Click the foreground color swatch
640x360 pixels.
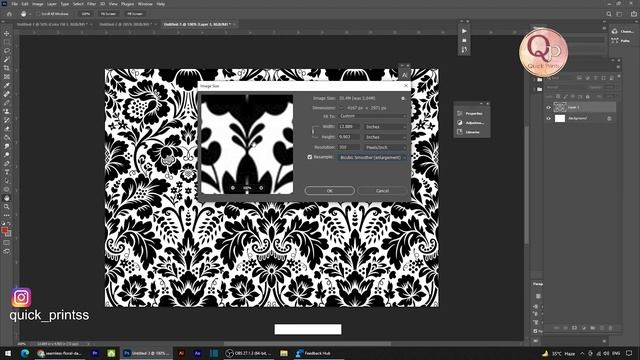4,230
